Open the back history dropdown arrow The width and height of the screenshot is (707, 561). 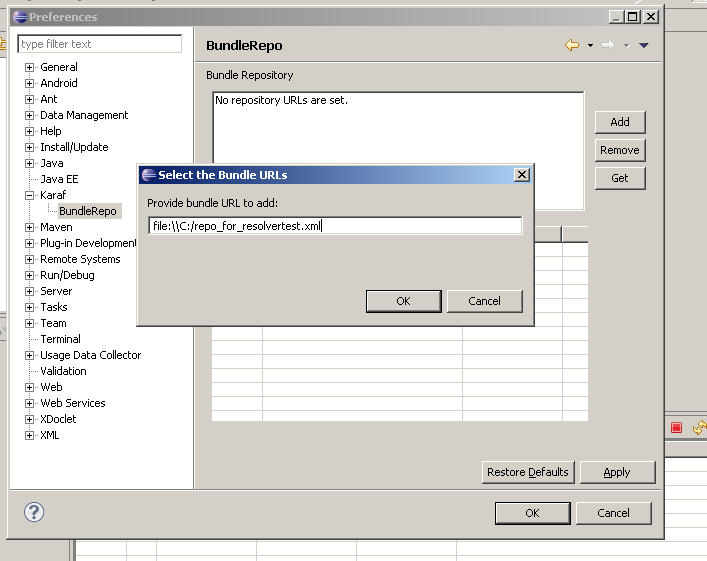[590, 46]
